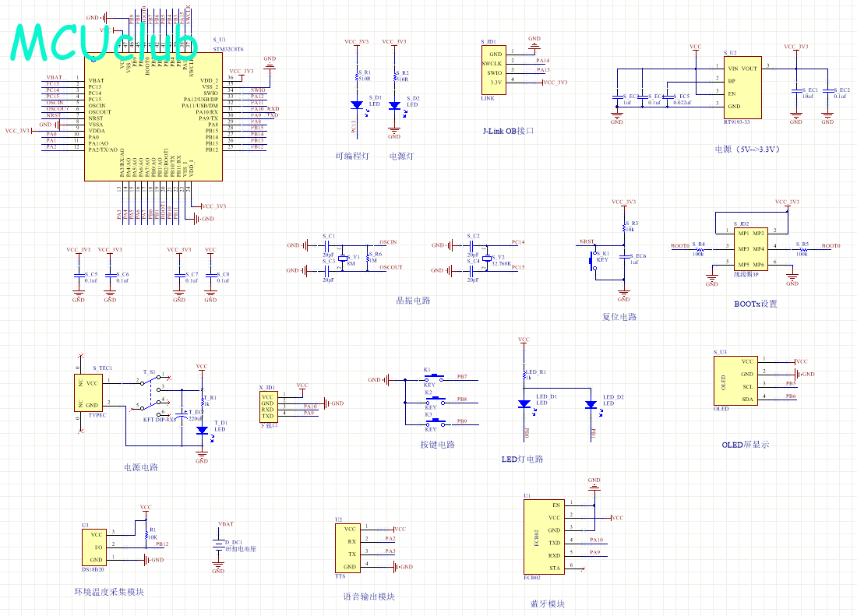The image size is (857, 616).
Task: Click the D_DC1 coin battery symbol
Action: pos(219,544)
